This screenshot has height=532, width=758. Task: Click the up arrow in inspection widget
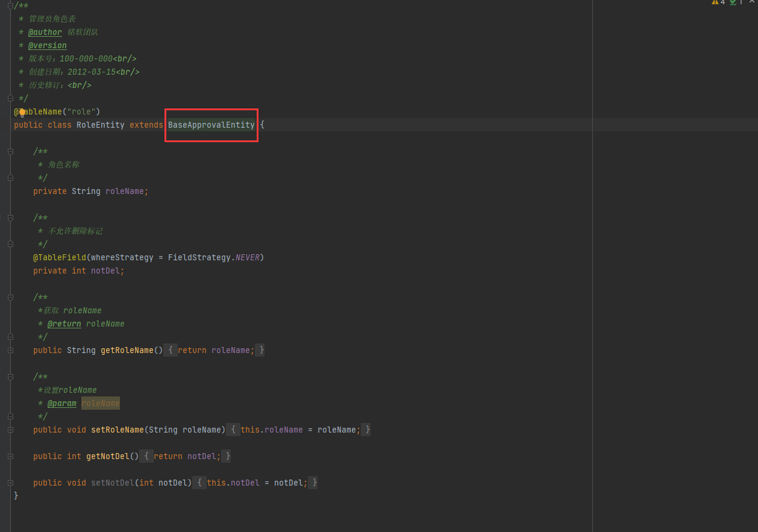click(x=751, y=2)
